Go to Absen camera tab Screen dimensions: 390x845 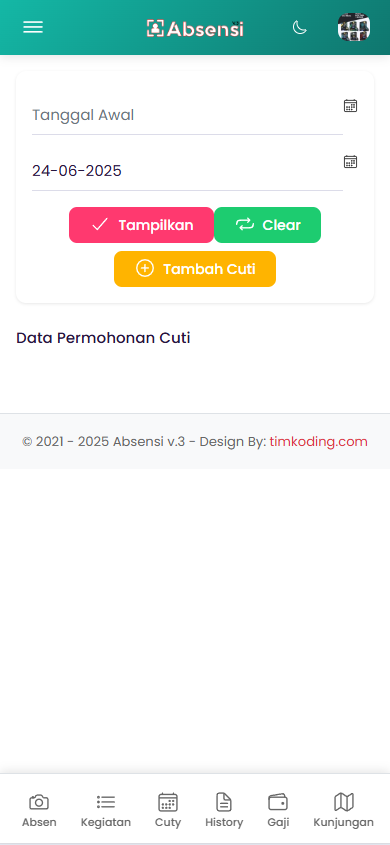(39, 810)
